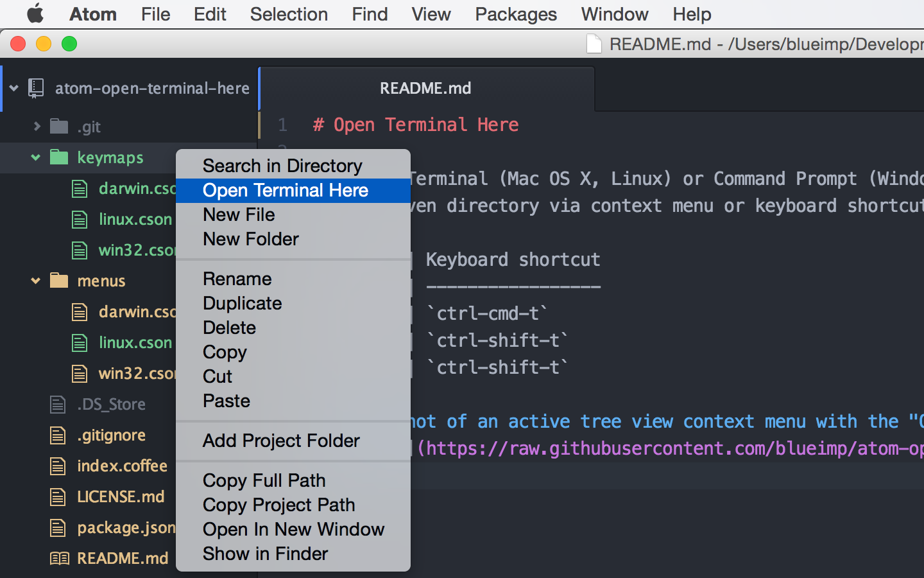This screenshot has height=578, width=924.
Task: Click the repository book icon beside atom-open-terminal-here
Action: (x=36, y=88)
